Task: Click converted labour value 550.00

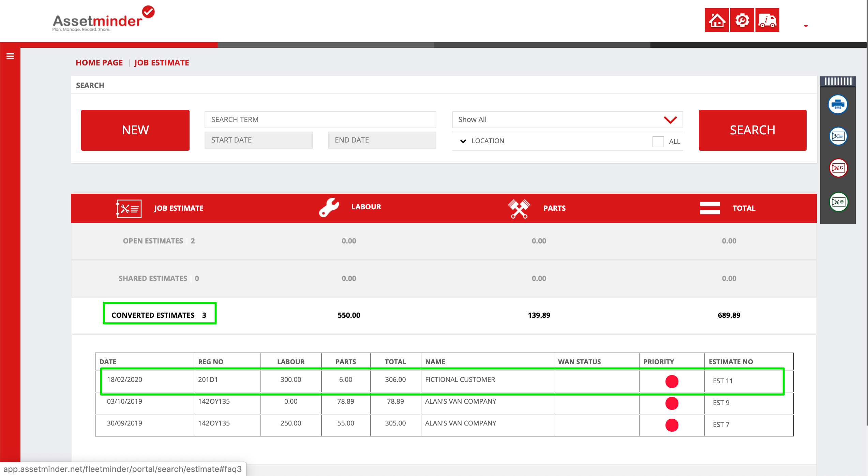Action: point(349,315)
